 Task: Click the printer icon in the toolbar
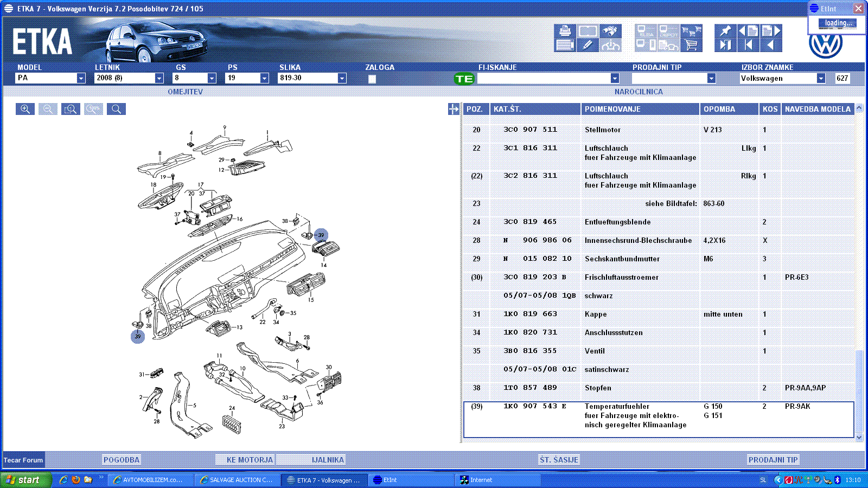(x=565, y=31)
